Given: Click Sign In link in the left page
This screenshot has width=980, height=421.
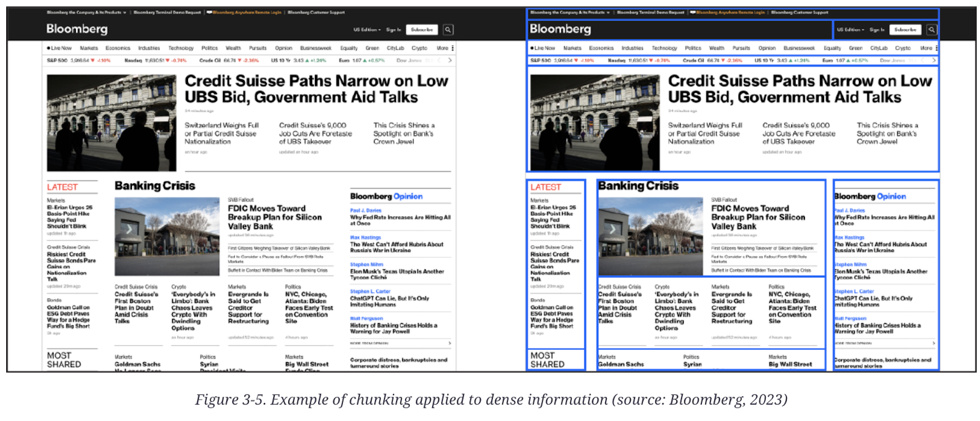Looking at the screenshot, I should tap(393, 29).
